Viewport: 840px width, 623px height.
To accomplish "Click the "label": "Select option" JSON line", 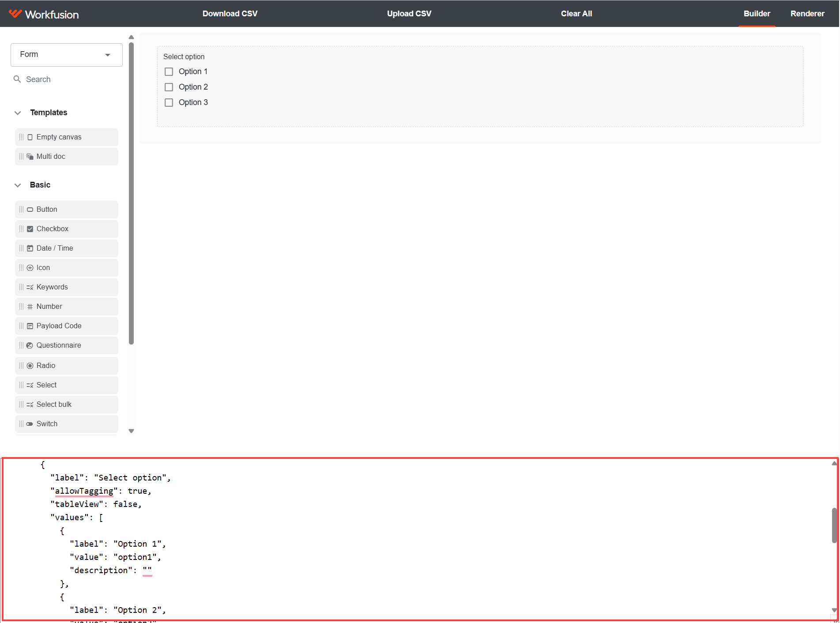I will (x=110, y=478).
